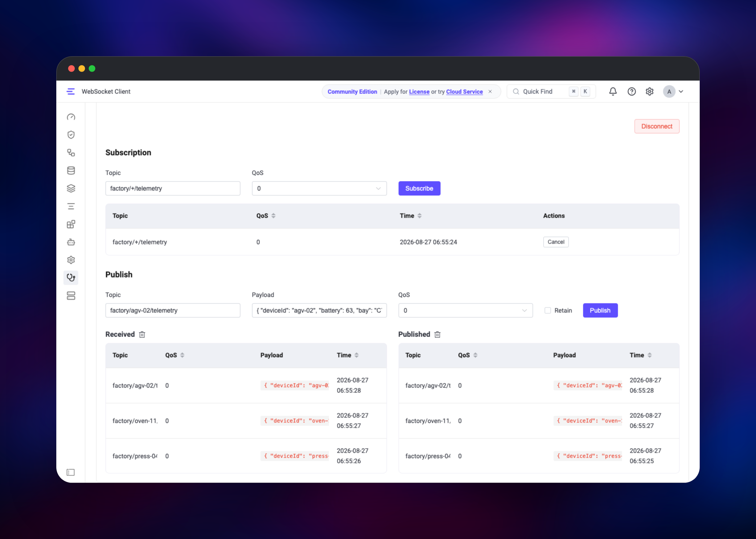Open the Dashboard gauge icon in sidebar
Image resolution: width=756 pixels, height=539 pixels.
click(71, 117)
